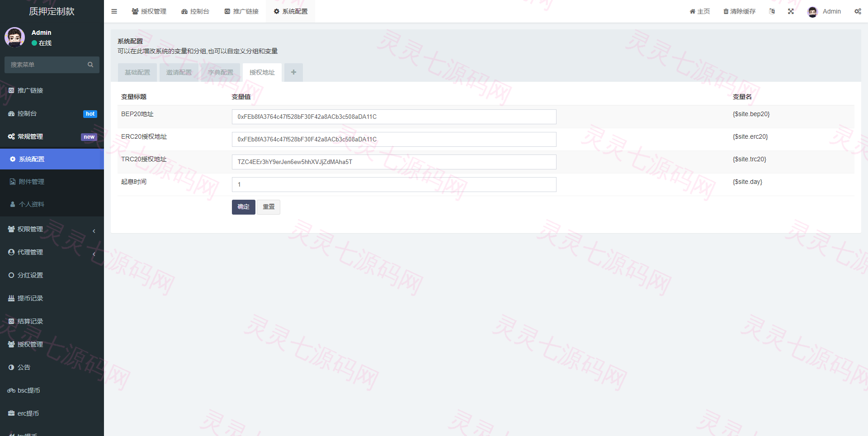Screen dimensions: 868x436
Task: Click 清除缓存 clear cache button
Action: [740, 11]
